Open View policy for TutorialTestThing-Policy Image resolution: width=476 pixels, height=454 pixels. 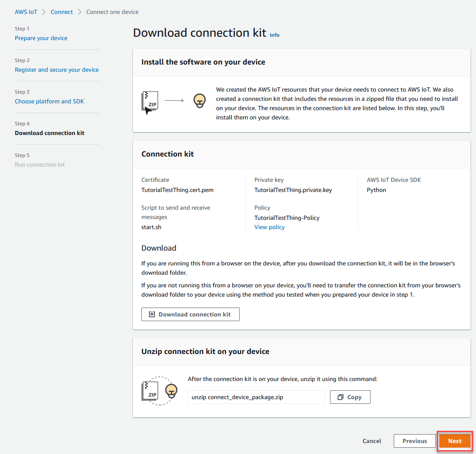(x=269, y=227)
